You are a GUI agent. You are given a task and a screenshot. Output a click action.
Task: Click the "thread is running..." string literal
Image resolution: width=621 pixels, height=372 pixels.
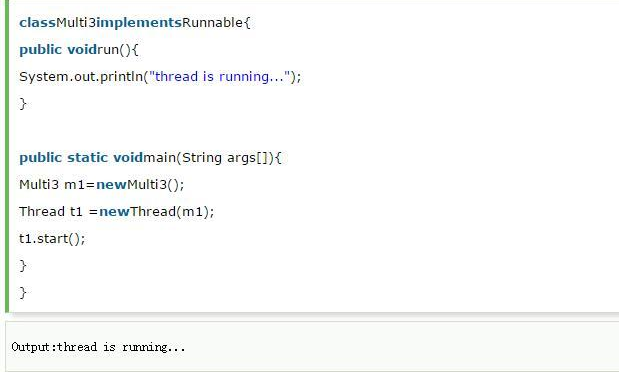click(x=220, y=76)
